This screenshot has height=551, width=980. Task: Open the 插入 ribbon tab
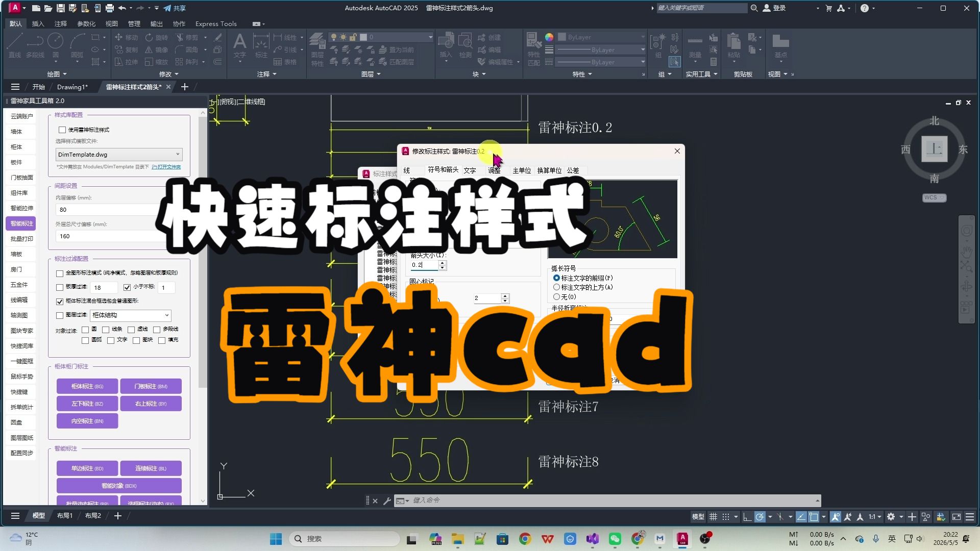tap(38, 24)
